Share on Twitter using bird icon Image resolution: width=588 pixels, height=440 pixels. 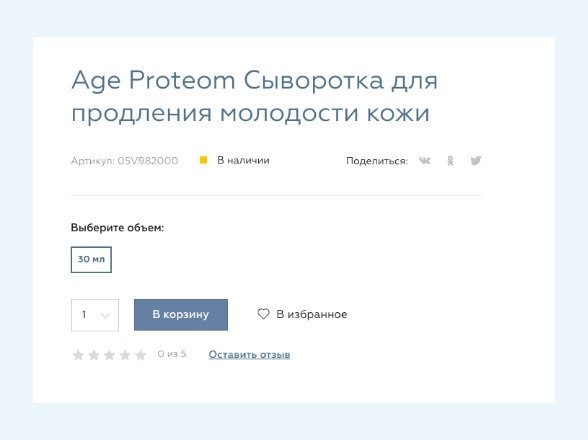coord(476,161)
